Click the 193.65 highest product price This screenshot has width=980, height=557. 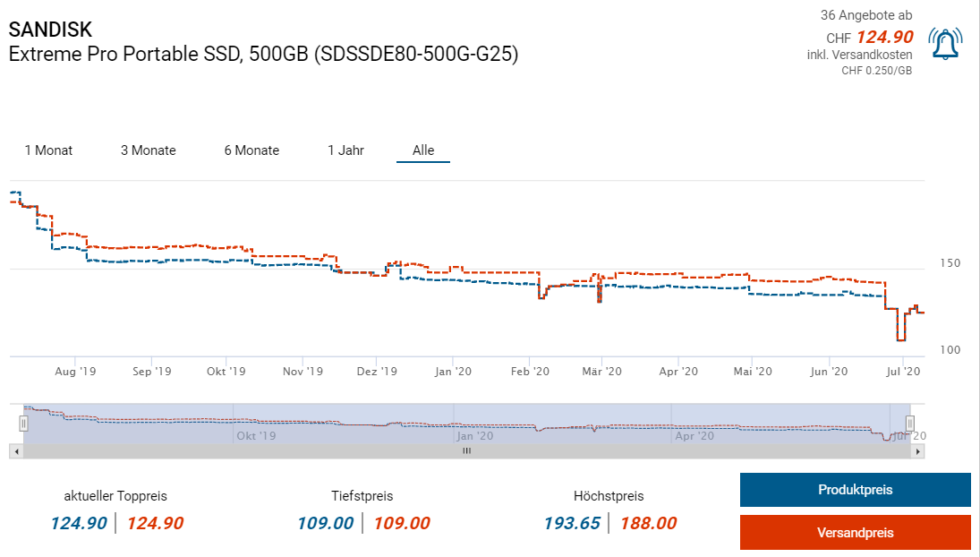[572, 523]
